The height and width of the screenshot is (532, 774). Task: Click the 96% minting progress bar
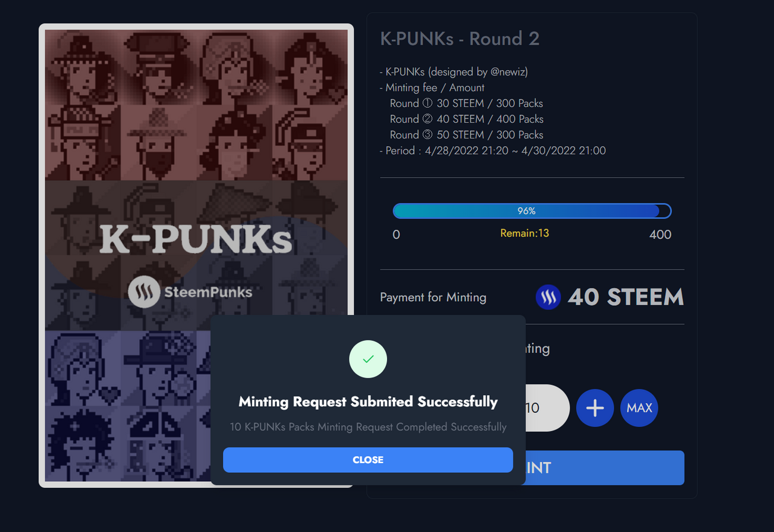click(x=532, y=211)
